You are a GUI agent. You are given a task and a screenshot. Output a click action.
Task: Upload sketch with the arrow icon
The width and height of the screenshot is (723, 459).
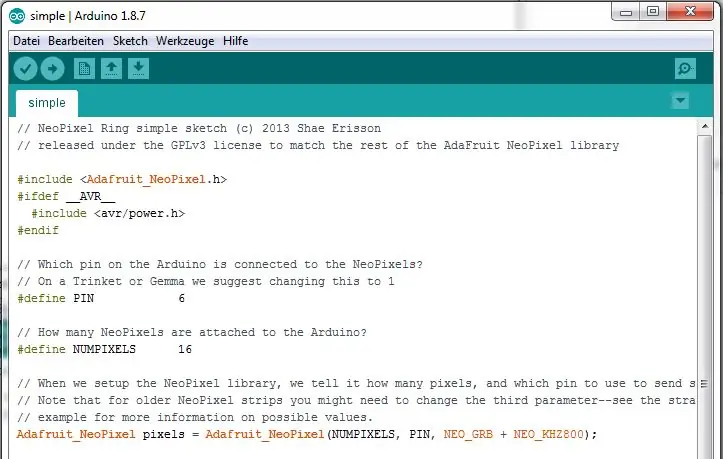[x=53, y=69]
